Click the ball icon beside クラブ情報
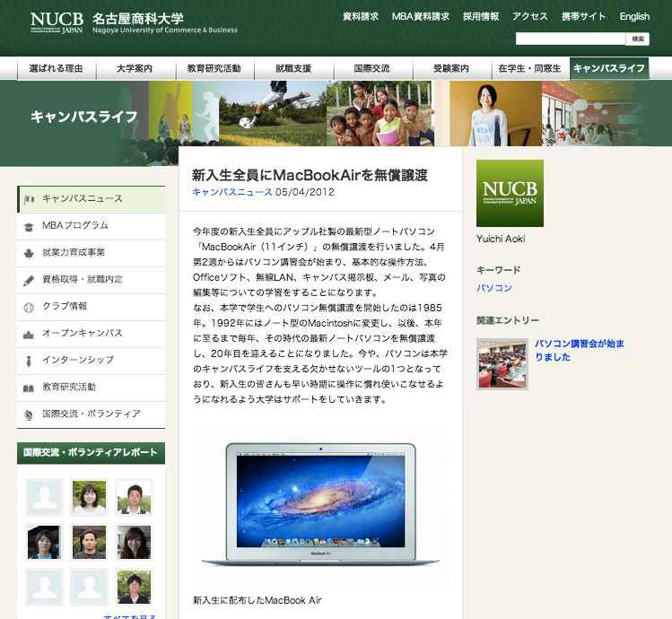 pos(29,308)
